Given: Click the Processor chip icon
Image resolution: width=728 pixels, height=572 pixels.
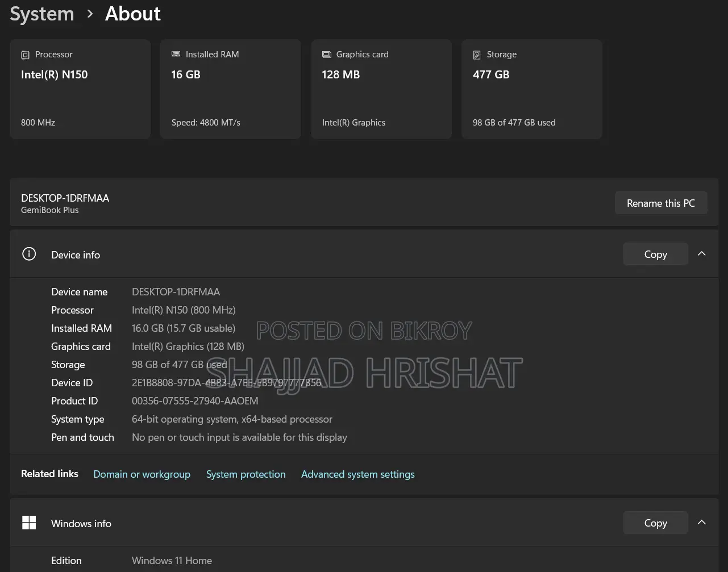Looking at the screenshot, I should point(25,55).
